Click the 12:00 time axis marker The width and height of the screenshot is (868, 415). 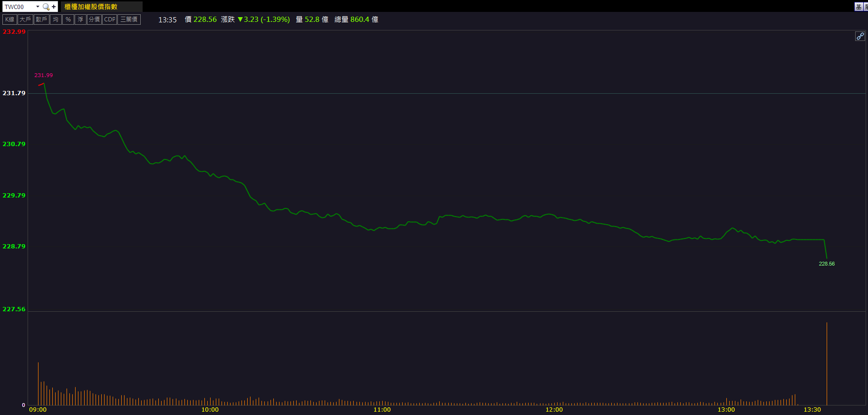click(x=554, y=410)
